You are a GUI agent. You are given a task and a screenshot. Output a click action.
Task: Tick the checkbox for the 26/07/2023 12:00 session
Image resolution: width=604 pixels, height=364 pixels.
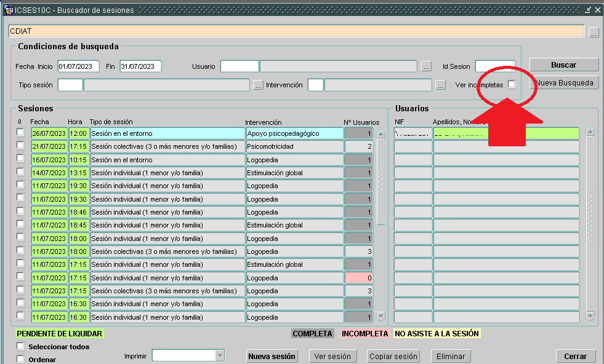point(20,132)
